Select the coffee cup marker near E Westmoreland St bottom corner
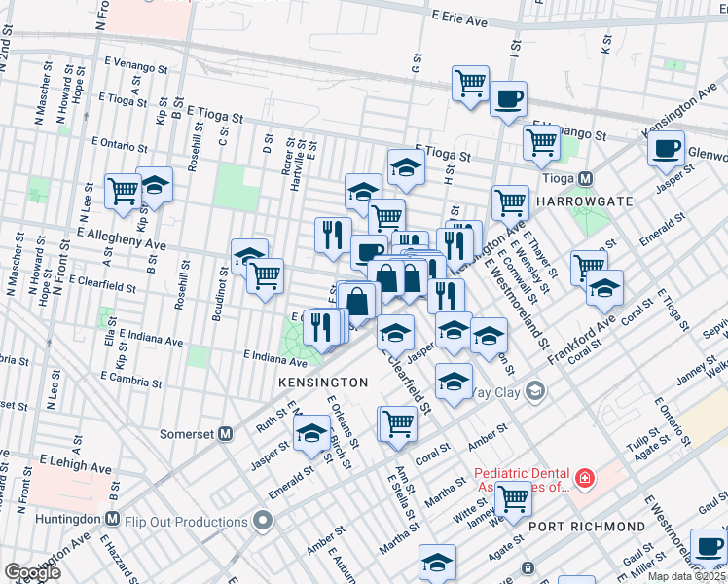The image size is (728, 584). pyautogui.click(x=709, y=547)
